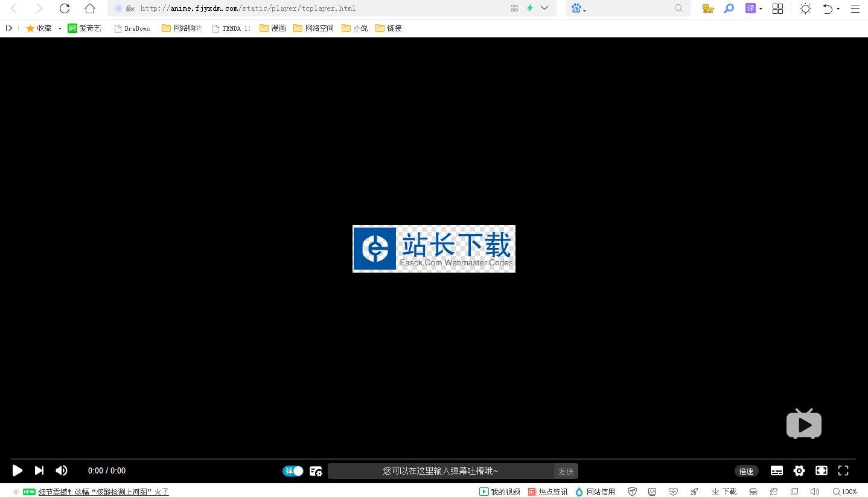Open 下载 downloads in status bar

[x=724, y=492]
